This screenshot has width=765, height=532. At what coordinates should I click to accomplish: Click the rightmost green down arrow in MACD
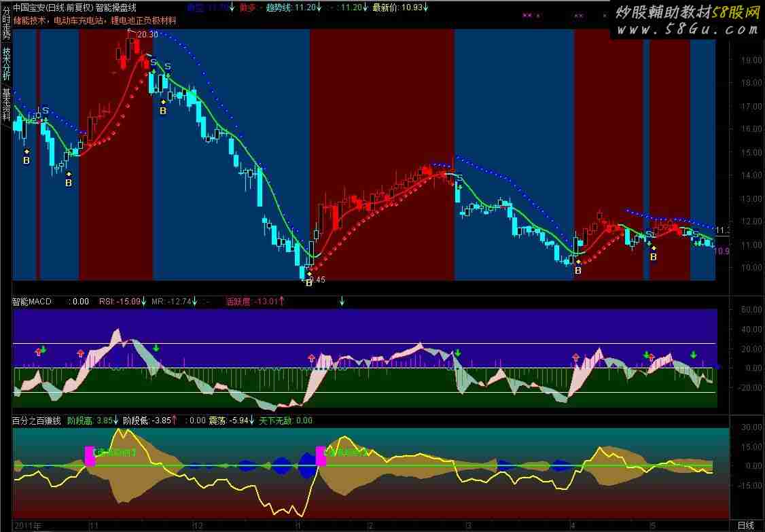(x=694, y=355)
